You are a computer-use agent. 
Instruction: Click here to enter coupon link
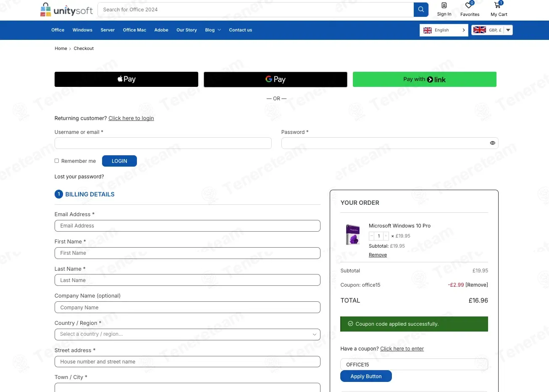402,349
